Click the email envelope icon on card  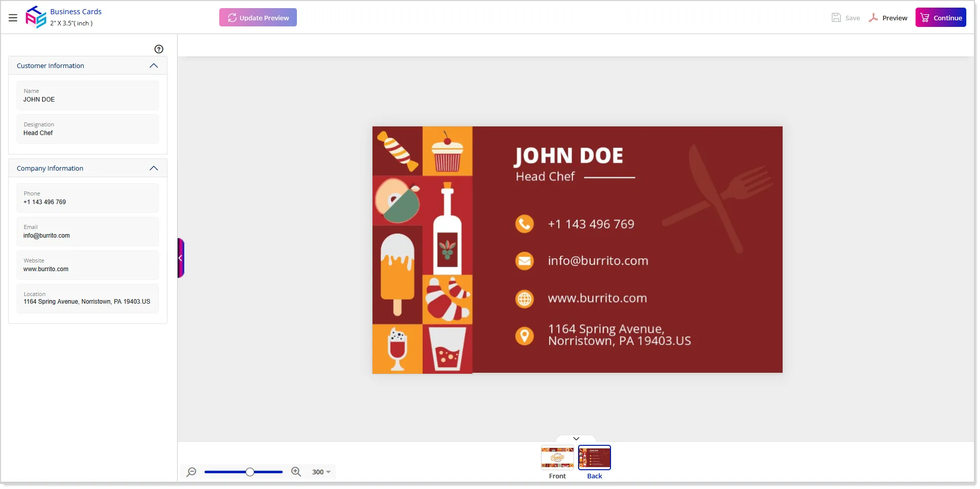tap(524, 261)
